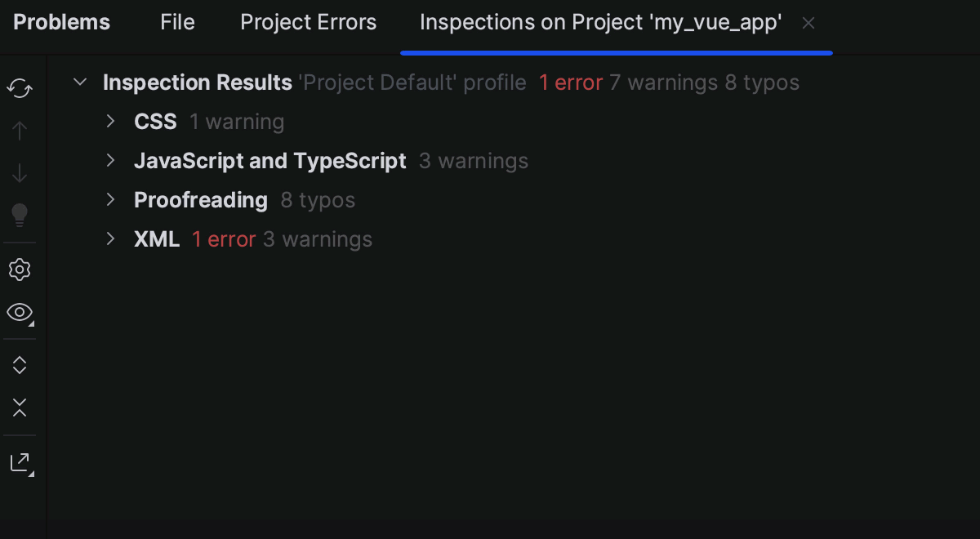Select the Problems view heading
Image resolution: width=980 pixels, height=539 pixels.
click(x=61, y=22)
